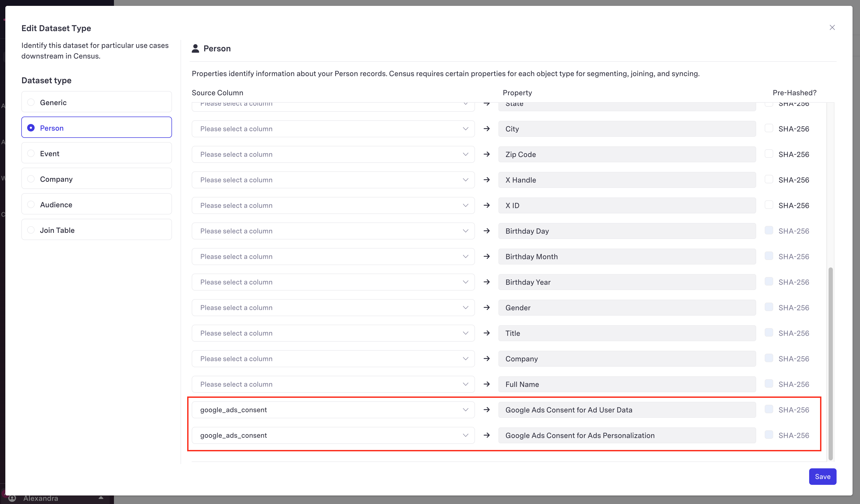Screen dimensions: 860x504
Task: Toggle the SHA-256 checkbox for Zip Code
Action: pos(768,154)
